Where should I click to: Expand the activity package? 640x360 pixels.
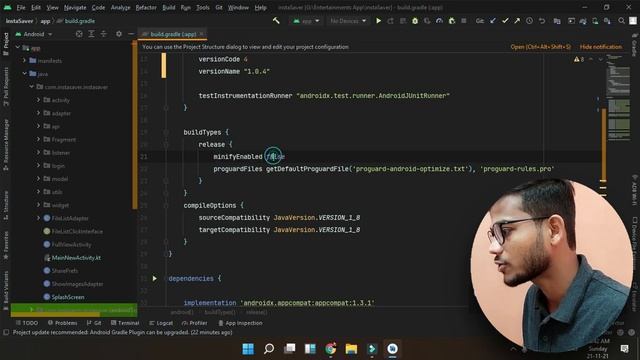[x=38, y=100]
